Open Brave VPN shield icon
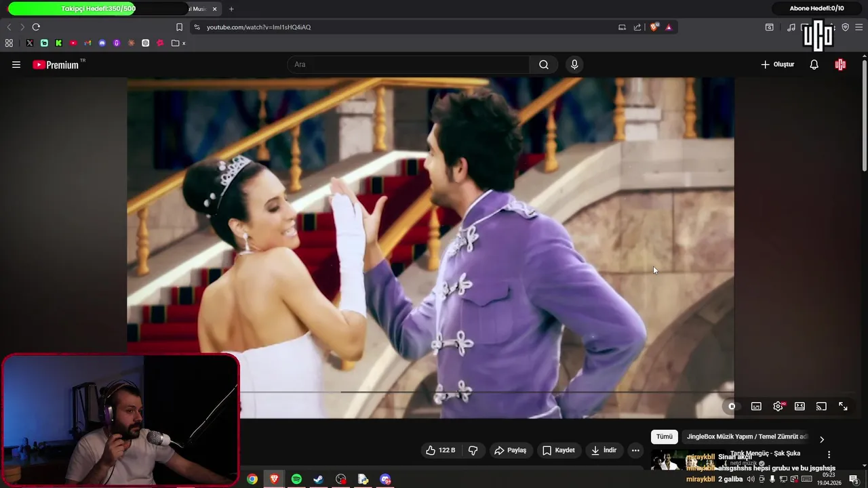Screen dimensions: 868x488 point(845,27)
